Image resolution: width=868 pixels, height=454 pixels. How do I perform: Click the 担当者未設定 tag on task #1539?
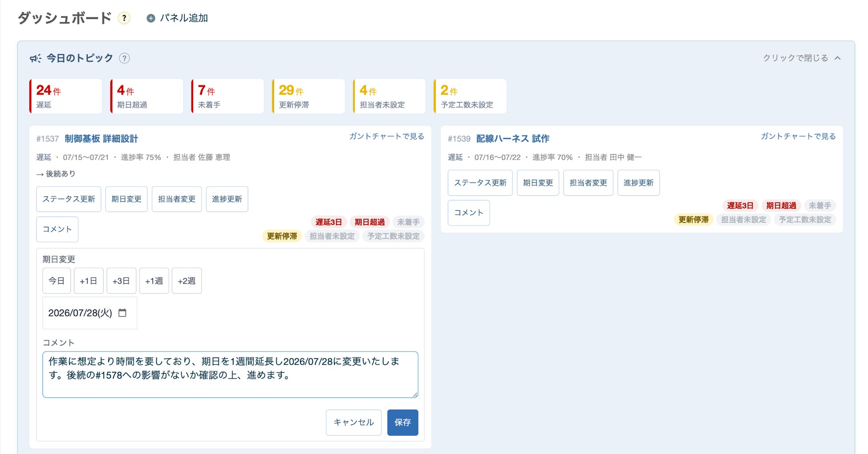coord(744,220)
